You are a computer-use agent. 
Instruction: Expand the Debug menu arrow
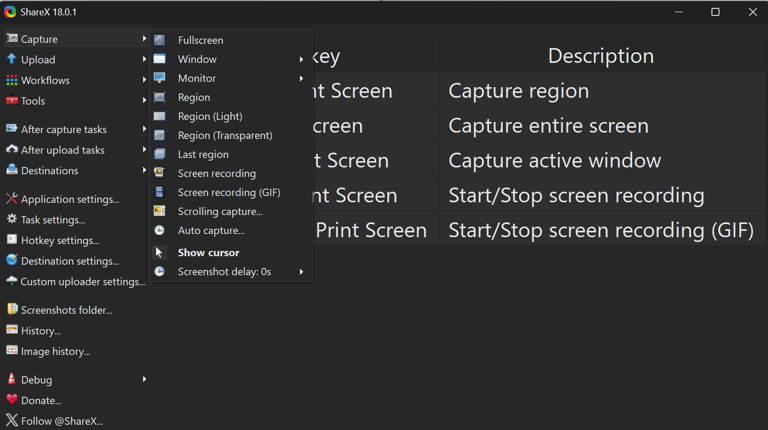[144, 379]
